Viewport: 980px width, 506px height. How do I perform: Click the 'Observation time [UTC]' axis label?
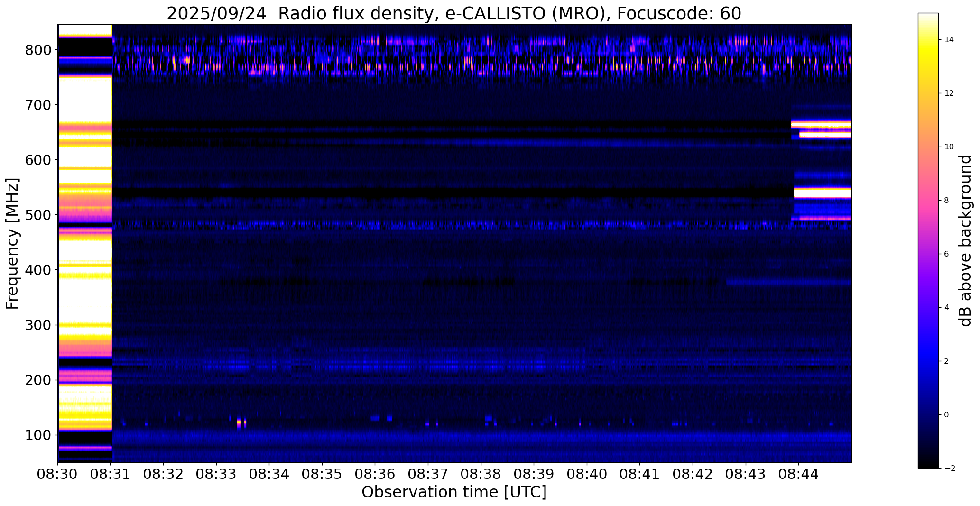click(454, 492)
